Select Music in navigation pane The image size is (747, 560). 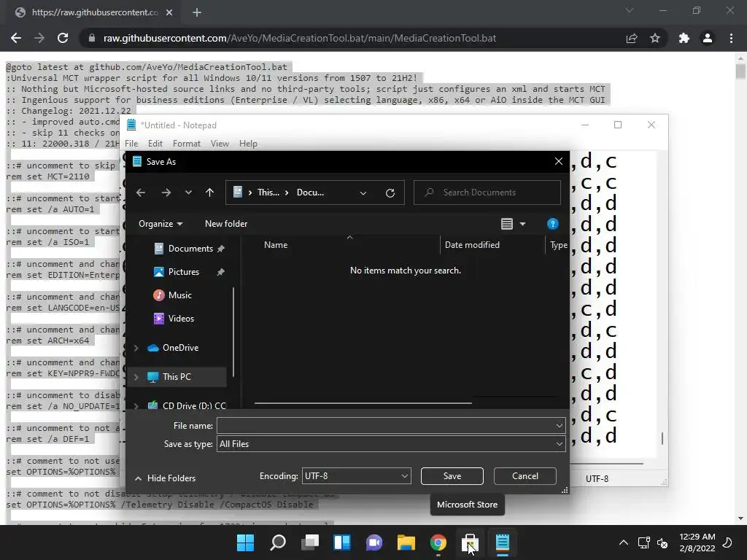click(x=179, y=295)
